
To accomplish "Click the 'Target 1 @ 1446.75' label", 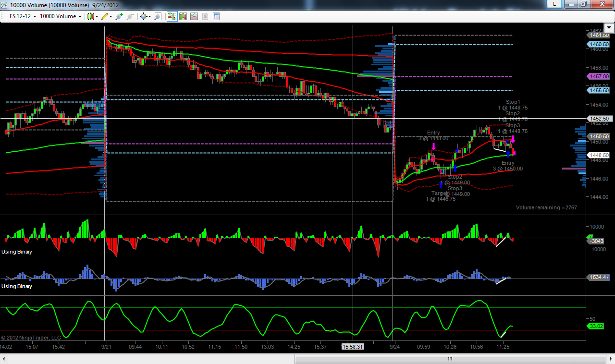I will tap(441, 196).
